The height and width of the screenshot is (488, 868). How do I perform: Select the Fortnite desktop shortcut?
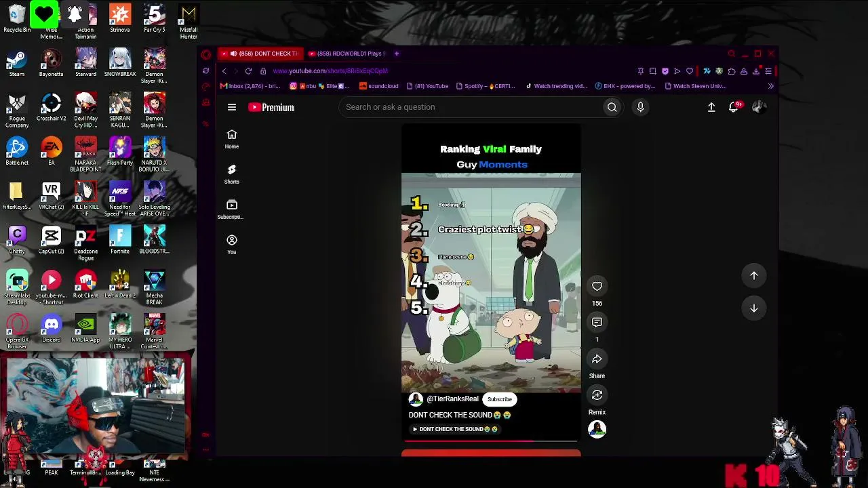pos(120,241)
